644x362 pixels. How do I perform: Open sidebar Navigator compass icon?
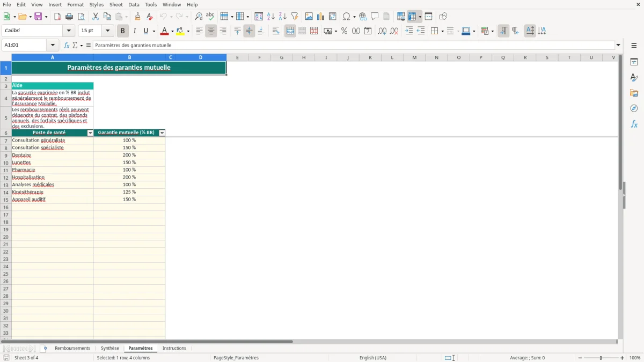pyautogui.click(x=634, y=109)
